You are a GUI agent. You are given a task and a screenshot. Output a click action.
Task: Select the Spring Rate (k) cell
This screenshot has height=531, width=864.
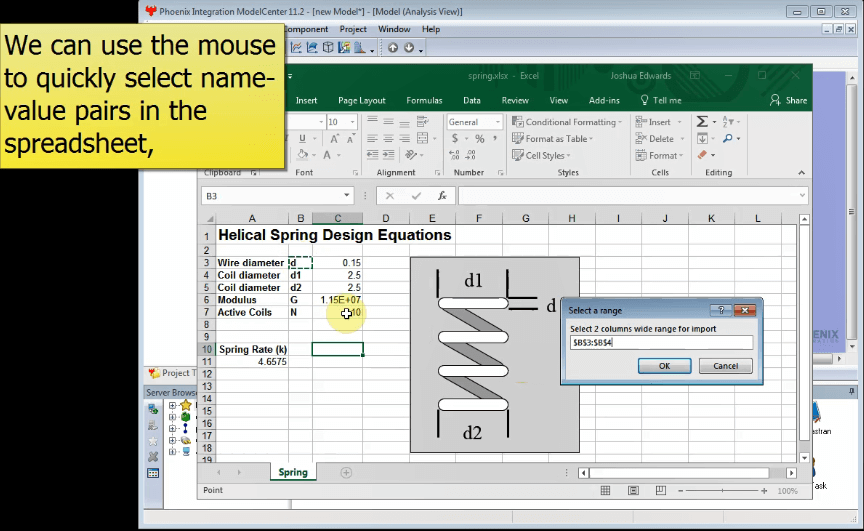pos(252,349)
